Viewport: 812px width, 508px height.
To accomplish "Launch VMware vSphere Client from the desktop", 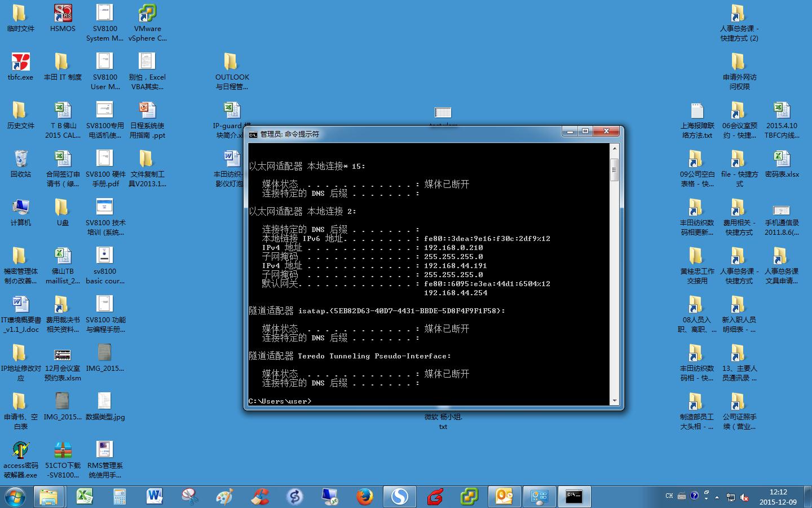I will 147,23.
